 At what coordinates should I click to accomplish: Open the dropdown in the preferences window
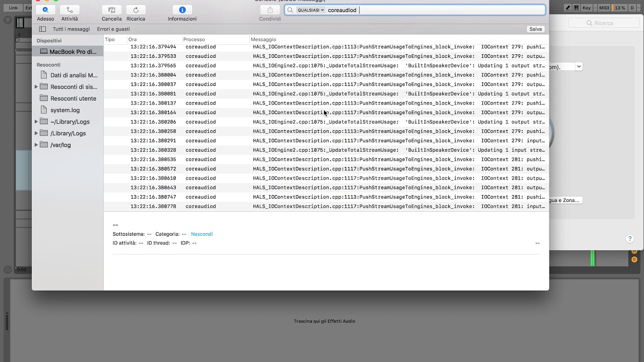[579, 66]
